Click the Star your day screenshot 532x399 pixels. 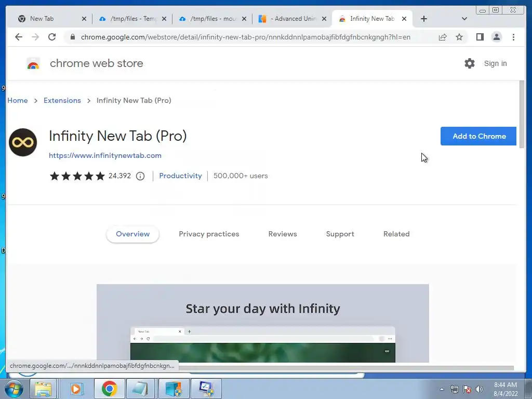pos(262,323)
